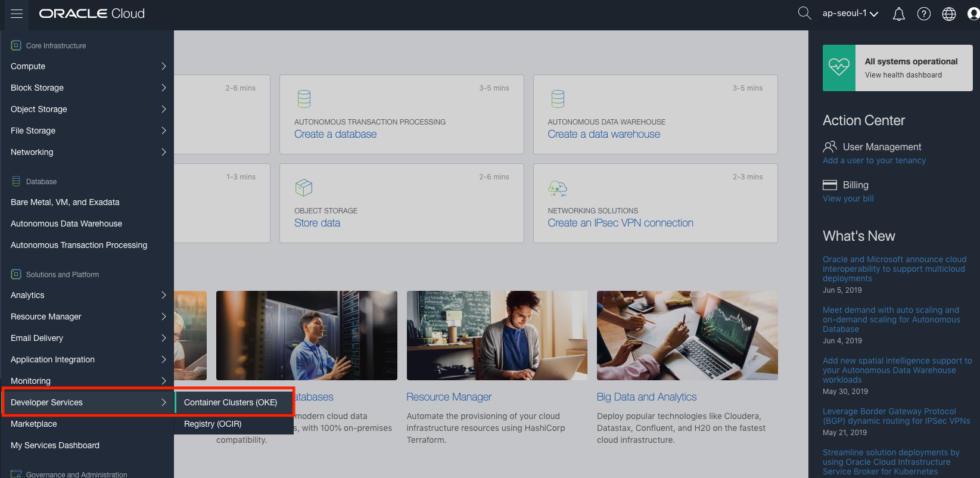
Task: Open the Big Data and Analytics link
Action: coord(646,397)
